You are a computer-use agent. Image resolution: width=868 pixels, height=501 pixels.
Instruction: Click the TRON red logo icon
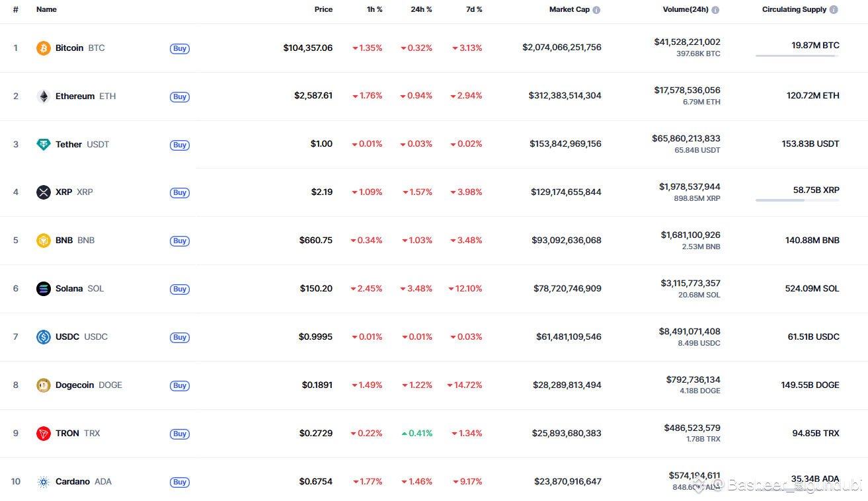(x=44, y=434)
